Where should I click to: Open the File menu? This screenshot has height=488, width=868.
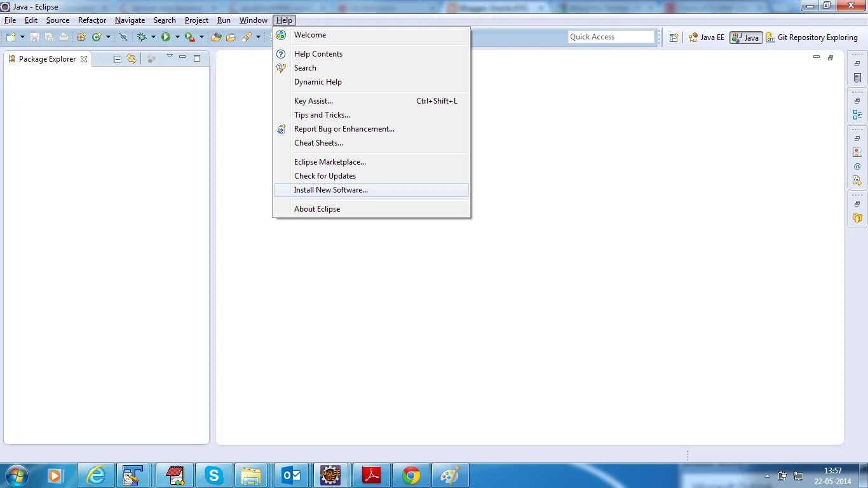pos(10,20)
